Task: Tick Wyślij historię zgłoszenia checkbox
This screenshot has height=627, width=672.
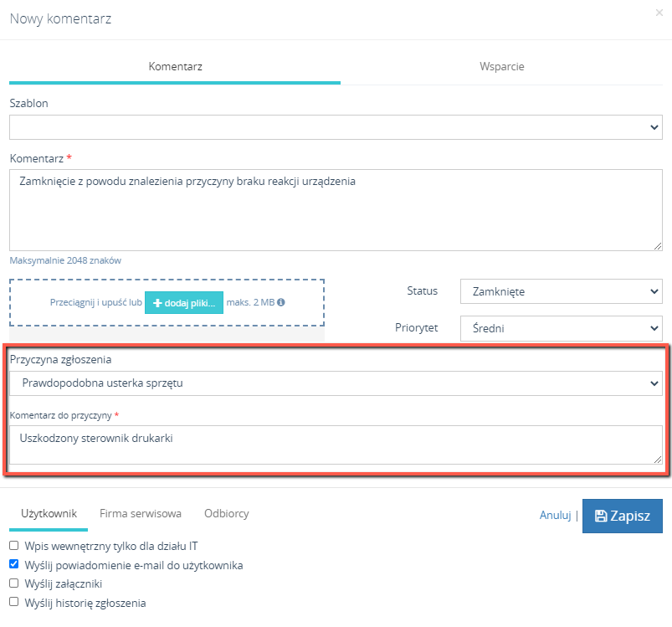Action: (14, 602)
